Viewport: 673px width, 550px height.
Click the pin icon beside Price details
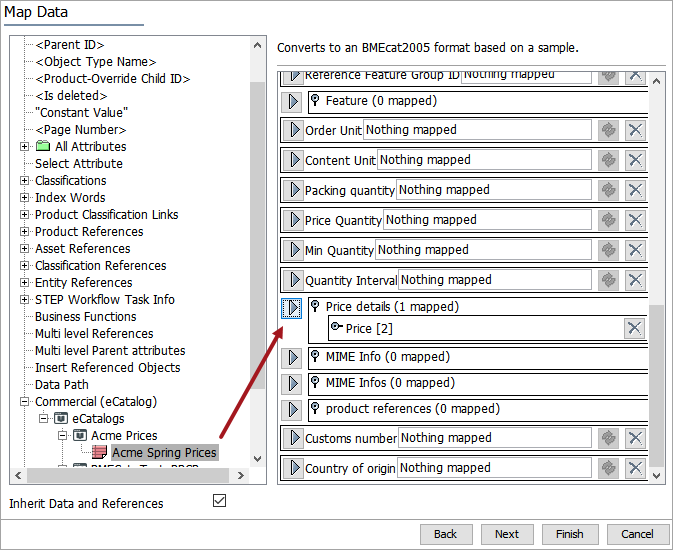[x=315, y=306]
